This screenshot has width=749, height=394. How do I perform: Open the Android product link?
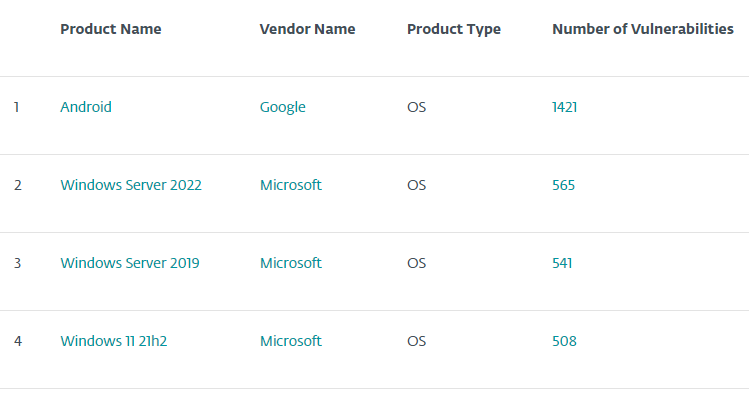tap(86, 107)
